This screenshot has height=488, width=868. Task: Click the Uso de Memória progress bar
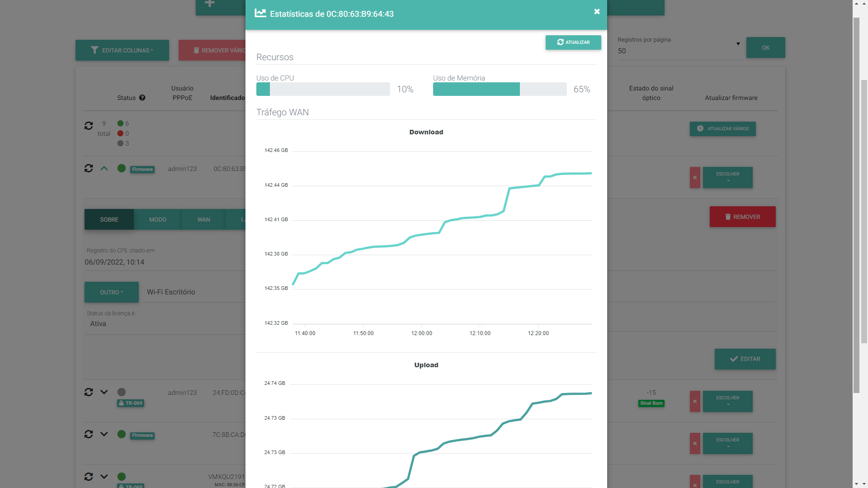(x=500, y=89)
